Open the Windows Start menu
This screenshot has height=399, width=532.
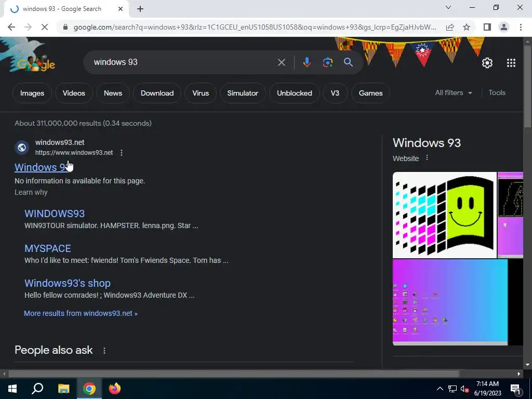click(x=12, y=389)
